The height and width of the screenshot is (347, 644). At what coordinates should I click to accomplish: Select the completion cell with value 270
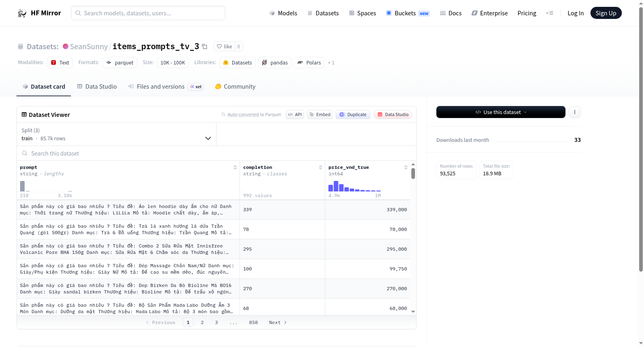[282, 289]
